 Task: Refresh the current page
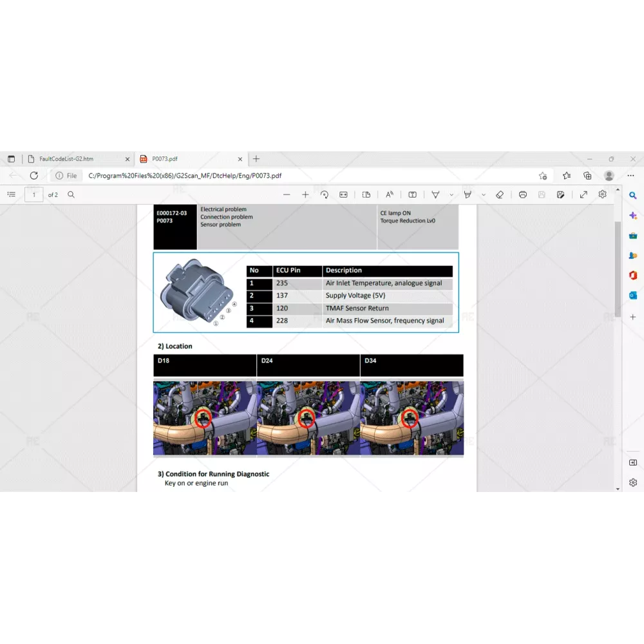(x=34, y=175)
